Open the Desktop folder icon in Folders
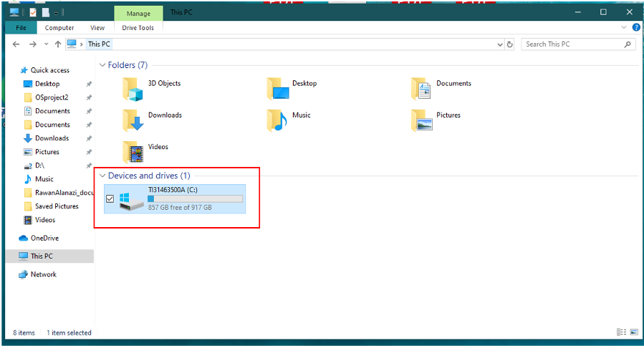Viewport: 644px width, 346px height. pos(278,89)
